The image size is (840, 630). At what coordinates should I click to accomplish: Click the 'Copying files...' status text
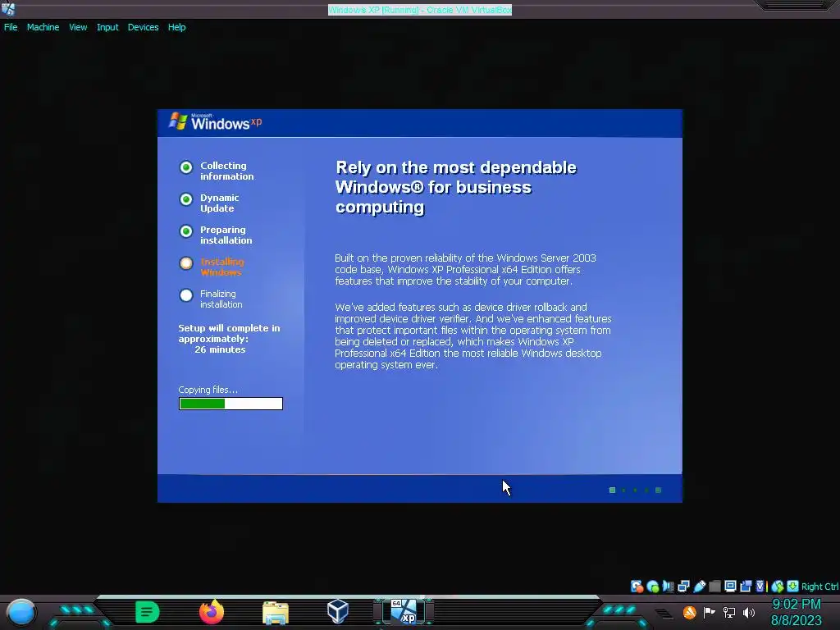208,390
